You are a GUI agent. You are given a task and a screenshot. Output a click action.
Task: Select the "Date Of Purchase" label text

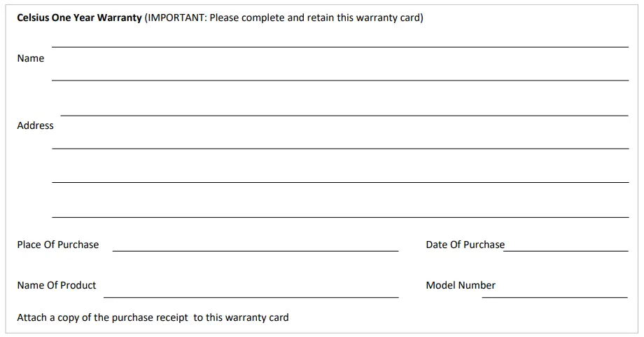465,245
